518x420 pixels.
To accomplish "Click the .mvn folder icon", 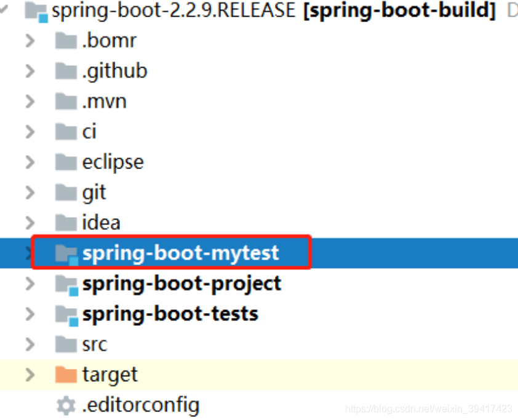I will coord(66,101).
